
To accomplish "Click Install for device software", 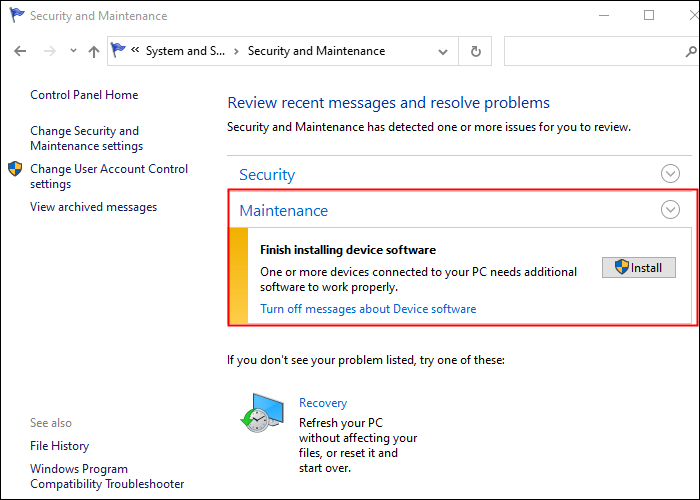I will pyautogui.click(x=638, y=267).
